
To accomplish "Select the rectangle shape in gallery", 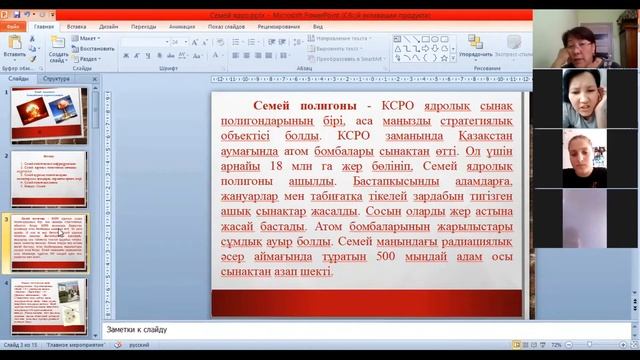I will pos(426,39).
